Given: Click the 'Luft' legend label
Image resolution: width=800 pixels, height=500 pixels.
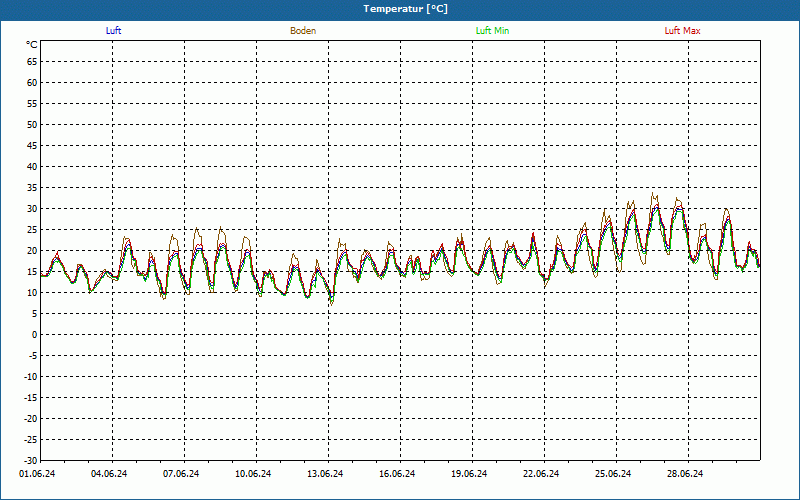Looking at the screenshot, I should [113, 31].
